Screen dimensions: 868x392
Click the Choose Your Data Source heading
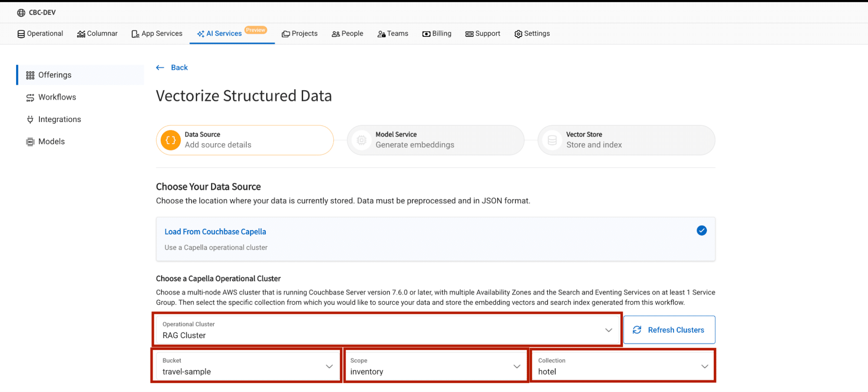click(208, 187)
